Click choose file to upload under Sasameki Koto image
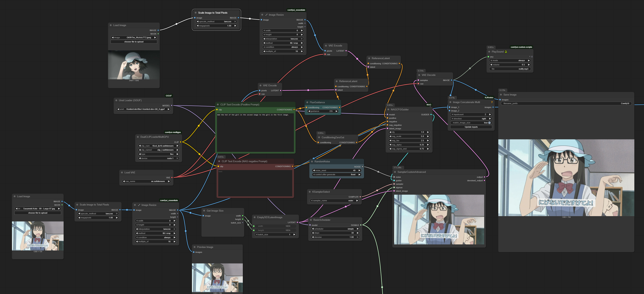This screenshot has width=644, height=294. 38,213
